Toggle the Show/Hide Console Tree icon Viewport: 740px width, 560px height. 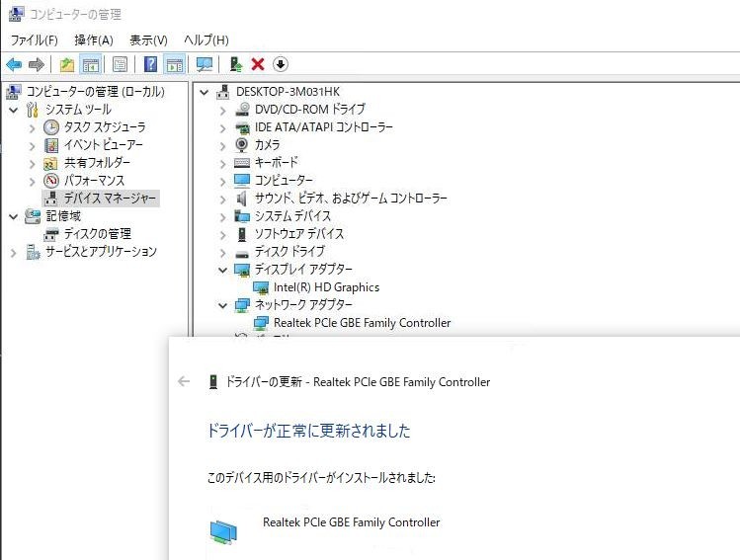click(x=90, y=64)
